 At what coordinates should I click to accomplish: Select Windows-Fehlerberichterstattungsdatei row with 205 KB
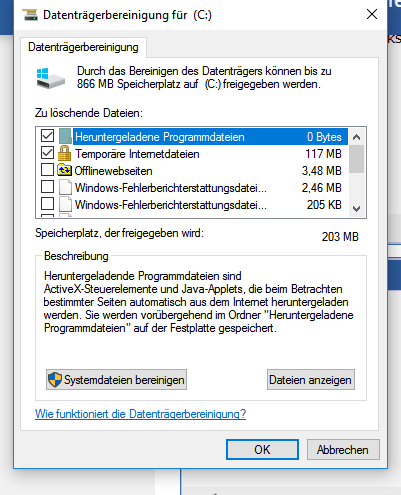tap(171, 204)
